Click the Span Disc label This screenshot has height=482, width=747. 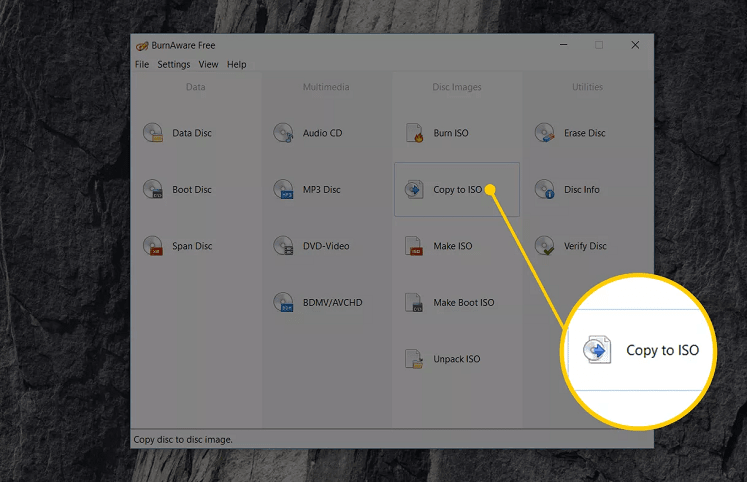192,246
